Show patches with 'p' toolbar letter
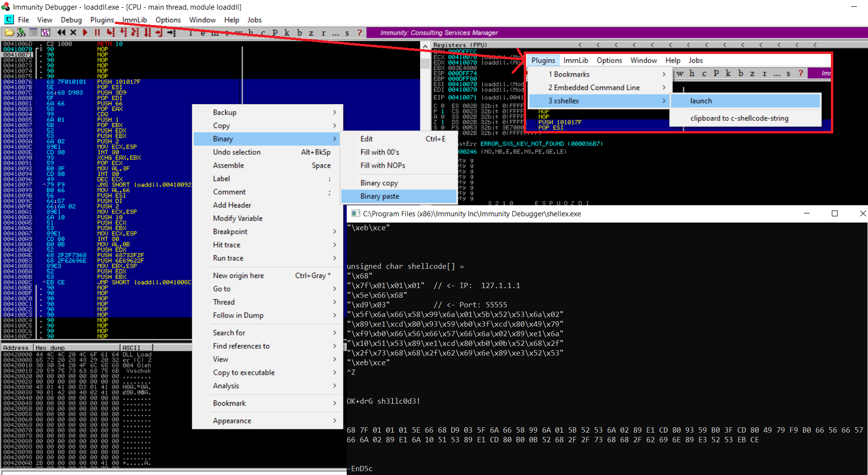 (275, 33)
